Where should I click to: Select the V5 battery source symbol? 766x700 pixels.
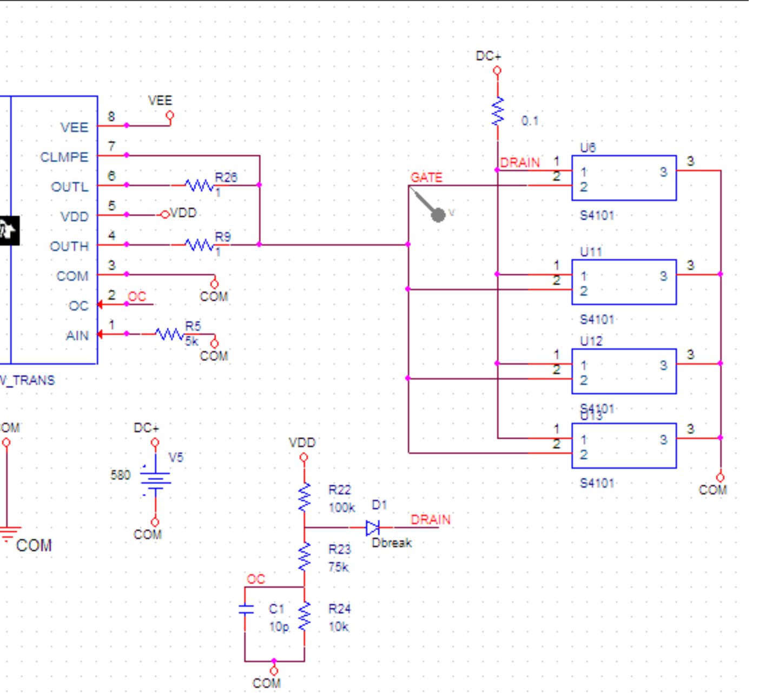pyautogui.click(x=156, y=480)
